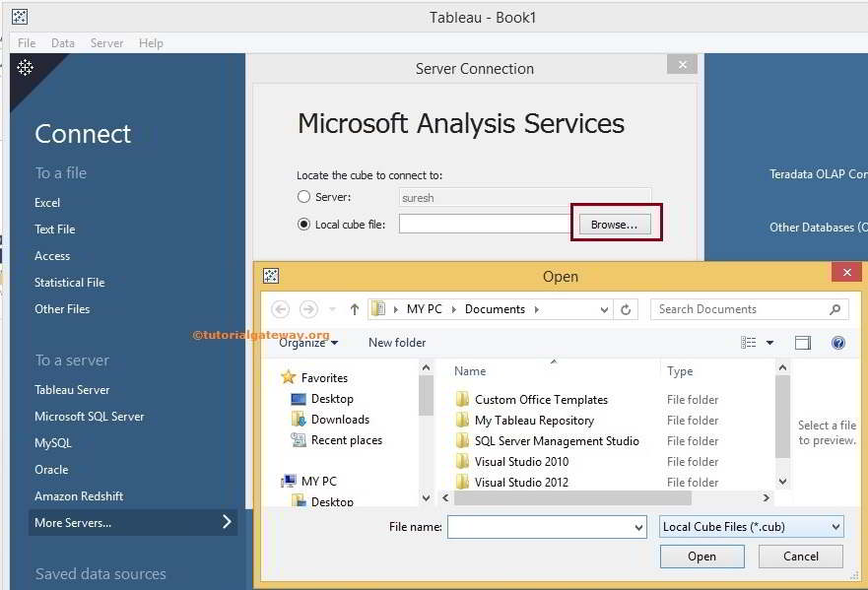Click the search magnifier icon

point(835,309)
